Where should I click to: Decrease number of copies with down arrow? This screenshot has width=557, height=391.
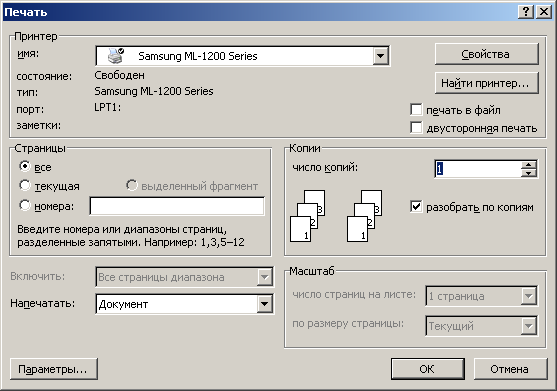[x=529, y=173]
